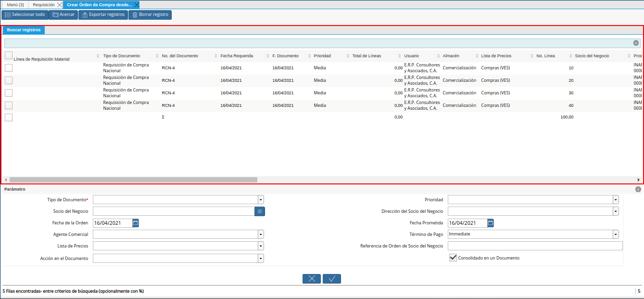644x299 pixels.
Task: Click the horizontal scrollbar of the records table
Action: 133,180
